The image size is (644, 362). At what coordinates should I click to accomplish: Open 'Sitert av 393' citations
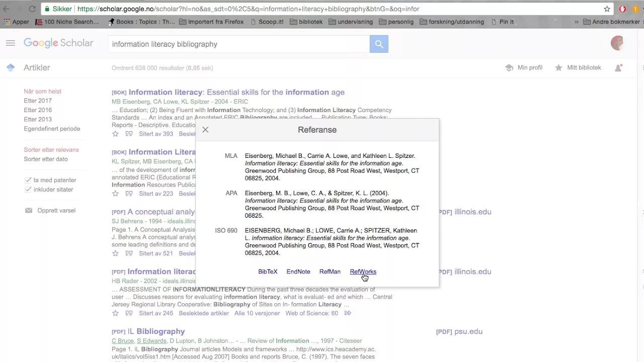pos(156,134)
